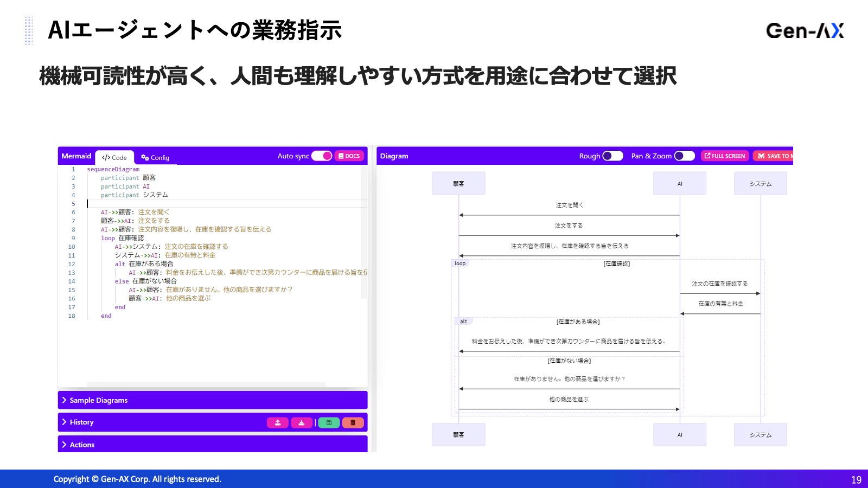Viewport: 868px width, 488px height.
Task: Enable the Rough toggle
Action: pos(612,156)
